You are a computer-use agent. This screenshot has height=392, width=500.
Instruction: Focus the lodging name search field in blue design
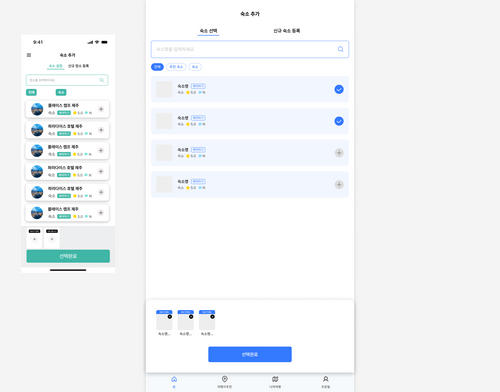point(250,49)
